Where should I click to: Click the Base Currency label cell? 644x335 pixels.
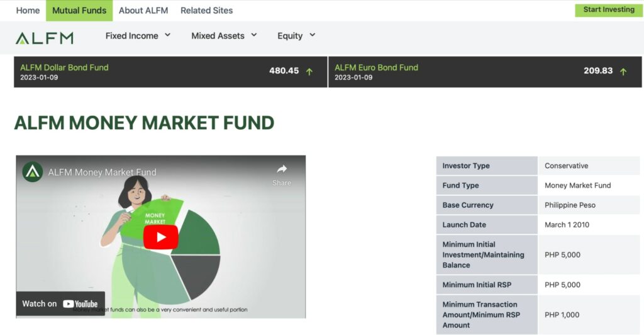(487, 205)
